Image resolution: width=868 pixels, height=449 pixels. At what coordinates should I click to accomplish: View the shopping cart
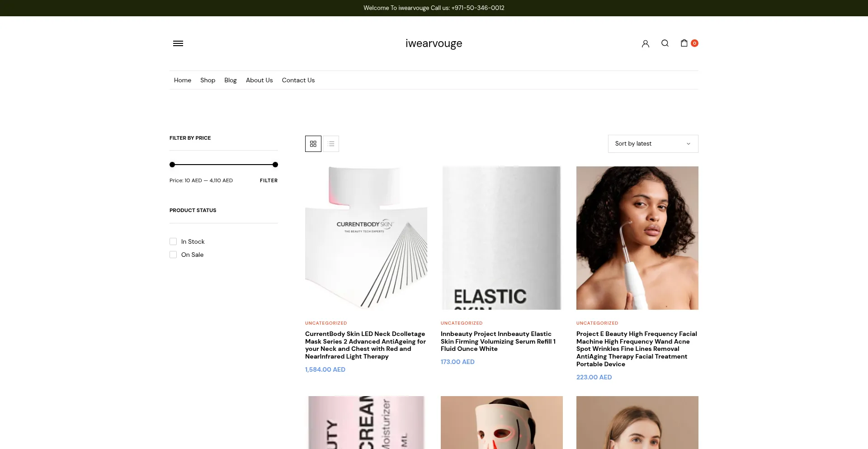(684, 43)
